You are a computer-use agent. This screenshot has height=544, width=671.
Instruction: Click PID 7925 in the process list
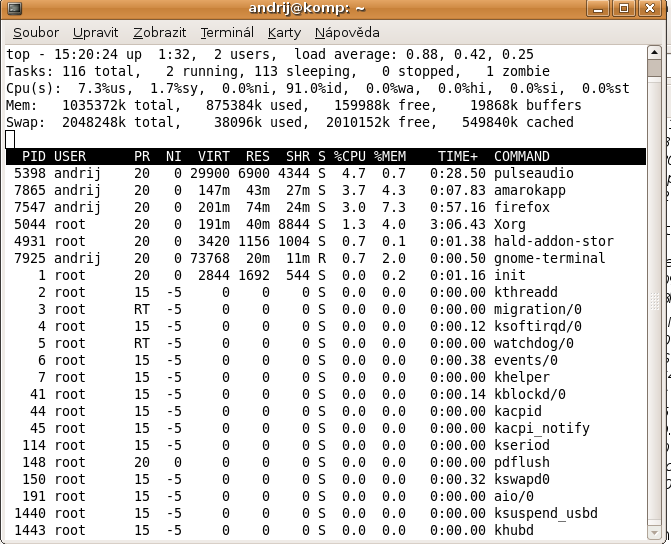point(30,258)
